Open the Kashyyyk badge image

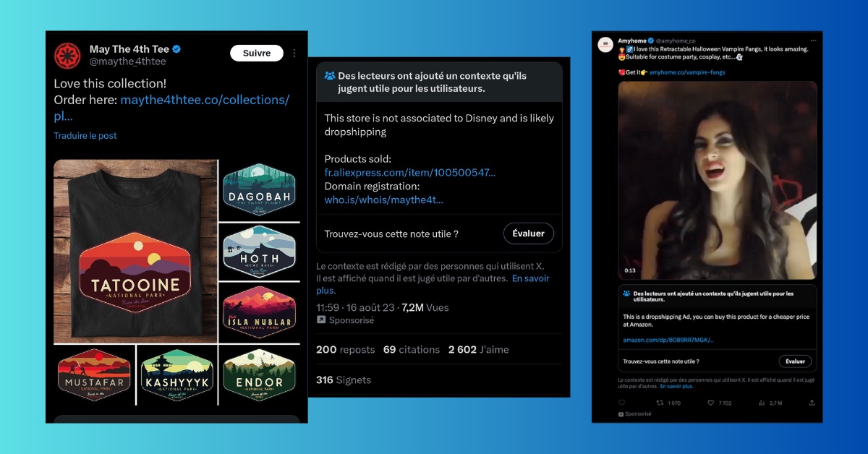point(177,374)
